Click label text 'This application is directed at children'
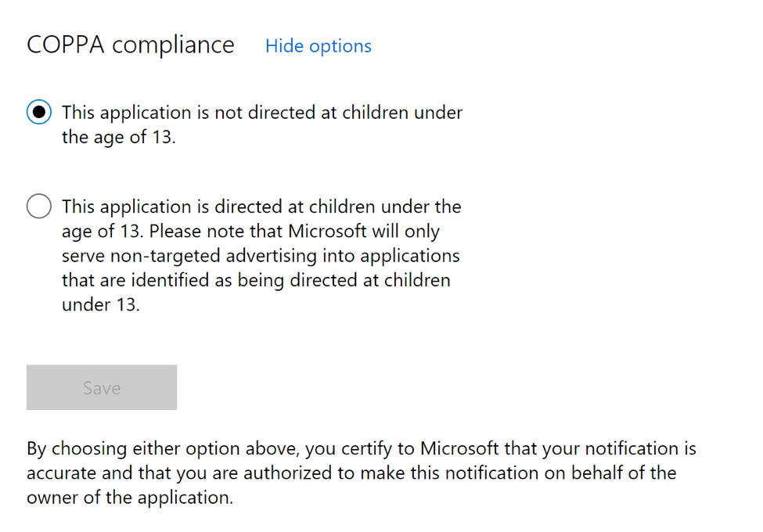The width and height of the screenshot is (763, 532). point(218,207)
